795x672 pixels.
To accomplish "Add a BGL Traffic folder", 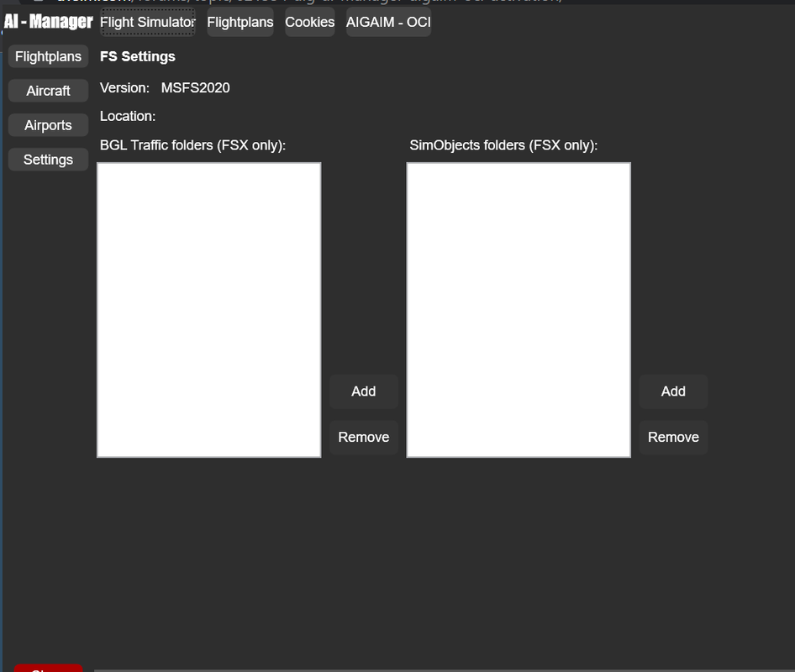I will [364, 391].
